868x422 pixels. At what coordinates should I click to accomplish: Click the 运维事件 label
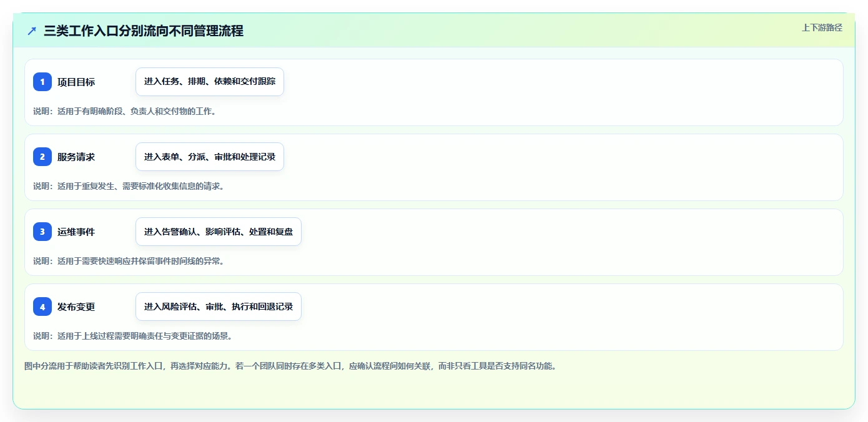pos(76,232)
